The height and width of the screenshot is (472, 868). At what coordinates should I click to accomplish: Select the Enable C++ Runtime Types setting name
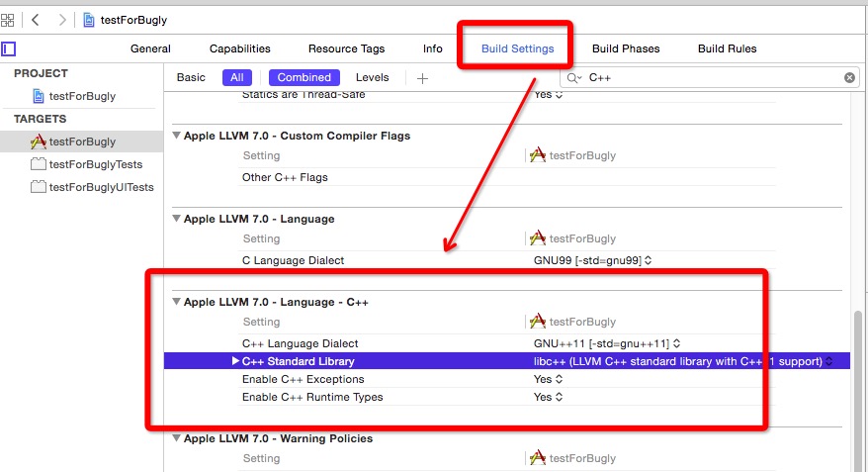[x=312, y=397]
